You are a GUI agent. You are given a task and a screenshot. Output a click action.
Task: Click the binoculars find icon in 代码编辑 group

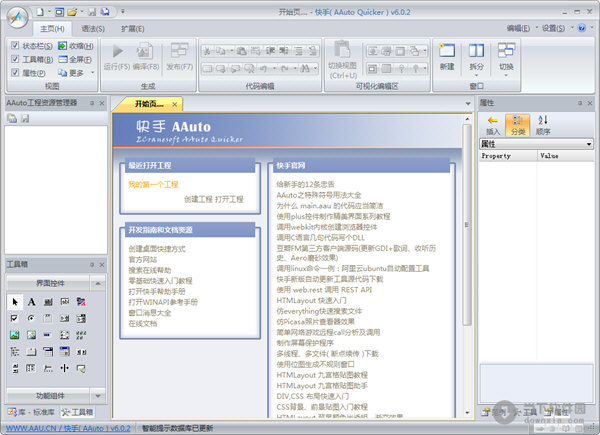coord(305,69)
